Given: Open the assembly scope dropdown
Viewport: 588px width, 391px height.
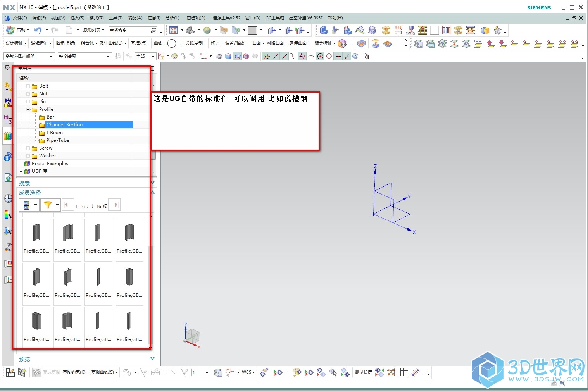Looking at the screenshot, I should (84, 56).
